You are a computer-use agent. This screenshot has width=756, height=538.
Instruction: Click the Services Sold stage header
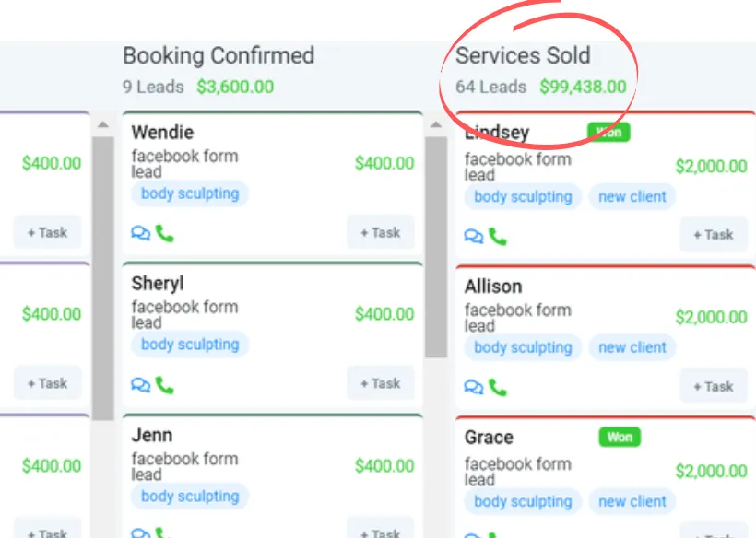tap(523, 55)
